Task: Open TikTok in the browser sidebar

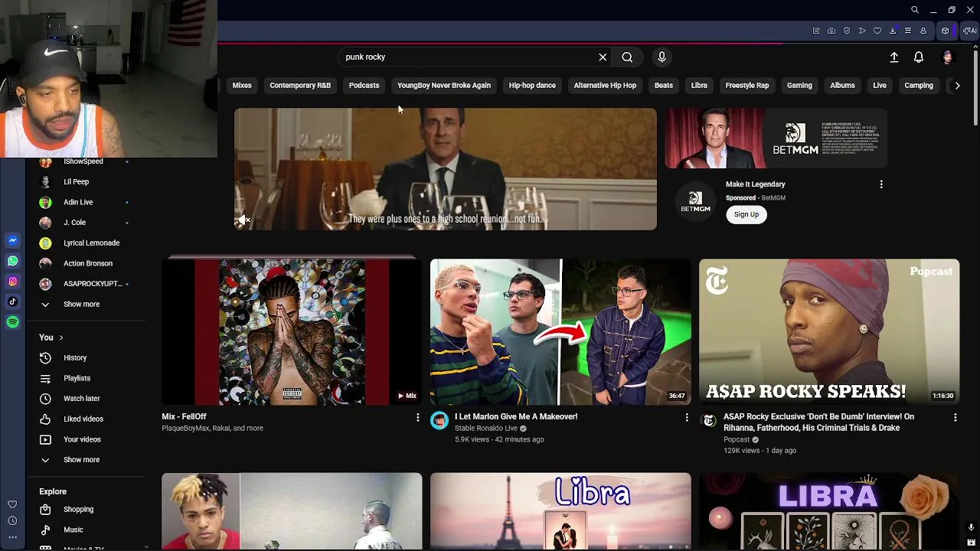Action: (x=13, y=302)
